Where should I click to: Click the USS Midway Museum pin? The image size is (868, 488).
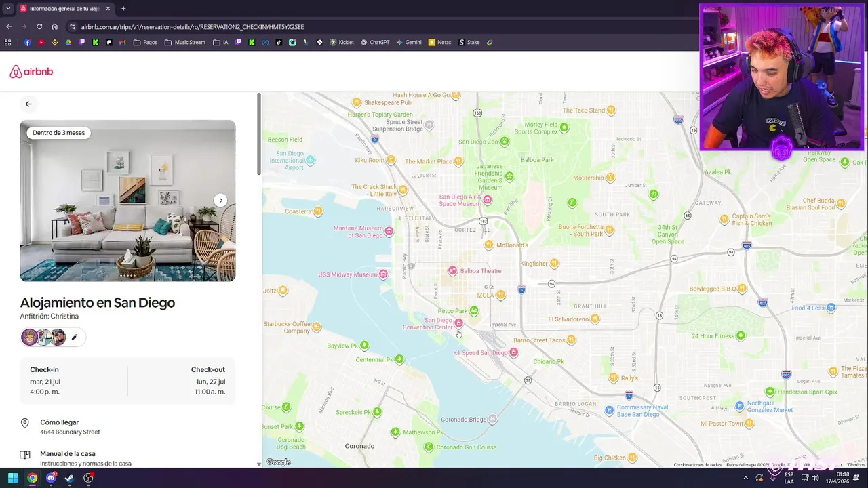click(383, 274)
